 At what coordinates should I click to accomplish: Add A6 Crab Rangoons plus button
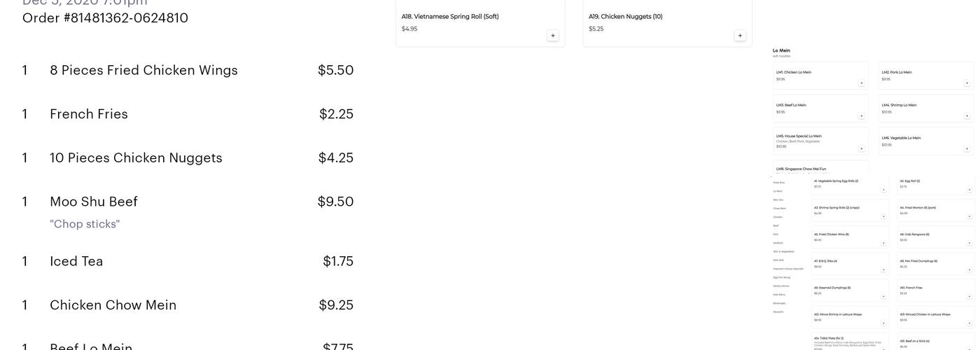(969, 243)
